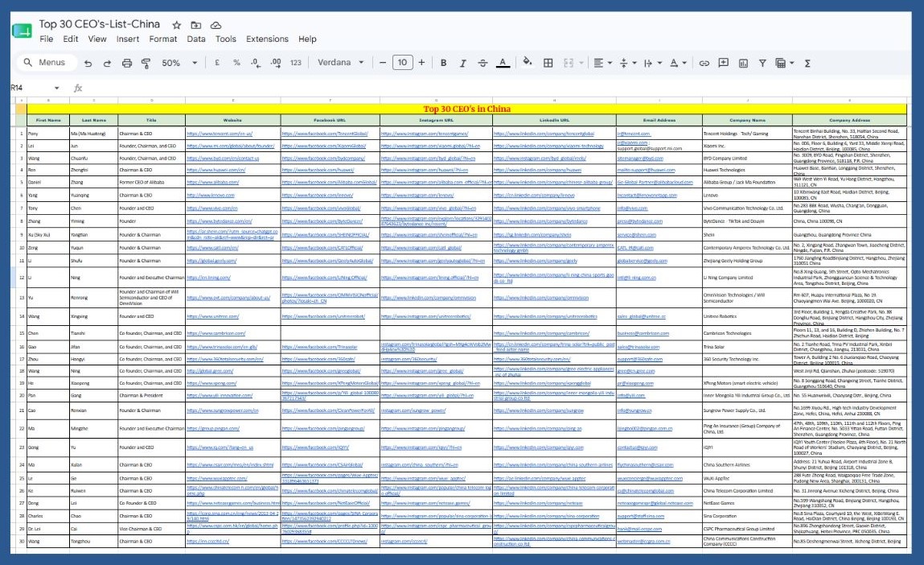This screenshot has height=565, width=924.
Task: Click the font size field
Action: pyautogui.click(x=402, y=63)
